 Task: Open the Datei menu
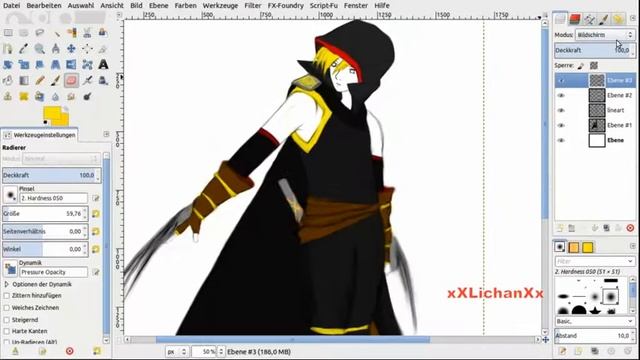pos(11,5)
